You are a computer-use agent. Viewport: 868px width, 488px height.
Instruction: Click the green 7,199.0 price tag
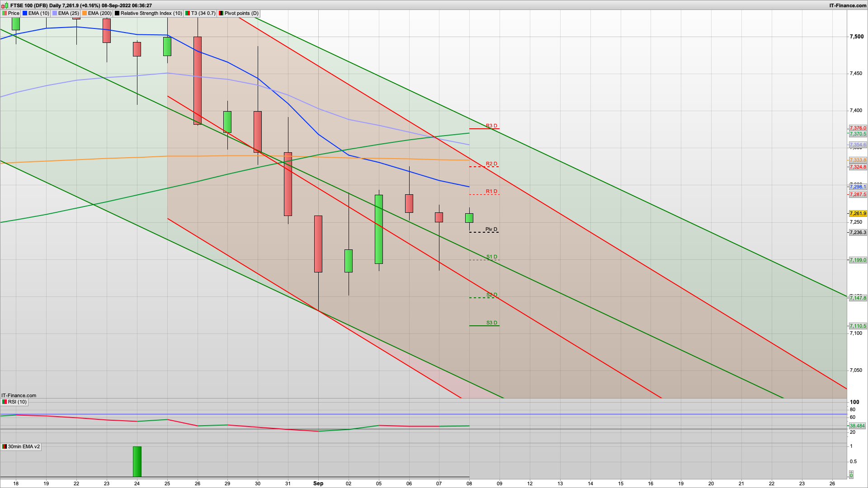[858, 260]
